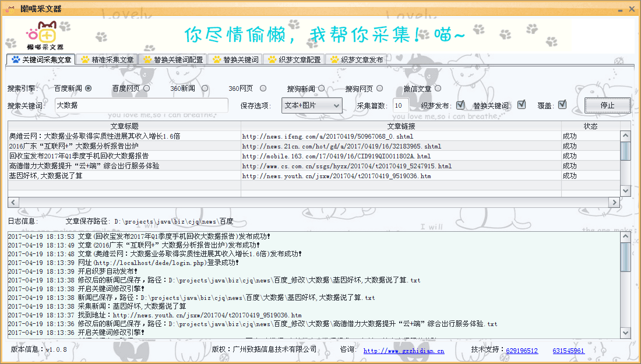The width and height of the screenshot is (641, 364).
Task: Select row 奥维云网：大数据业务取得实质性进展
Action: pyautogui.click(x=314, y=136)
